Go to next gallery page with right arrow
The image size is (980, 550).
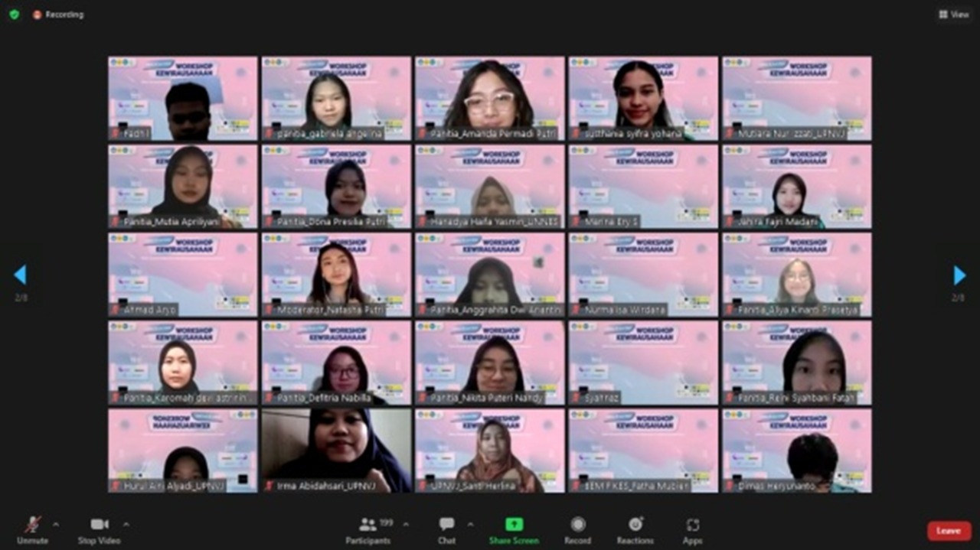tap(959, 275)
